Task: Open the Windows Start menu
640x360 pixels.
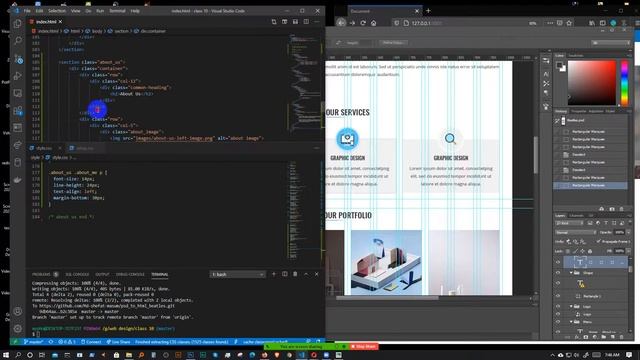Action: click(6, 355)
